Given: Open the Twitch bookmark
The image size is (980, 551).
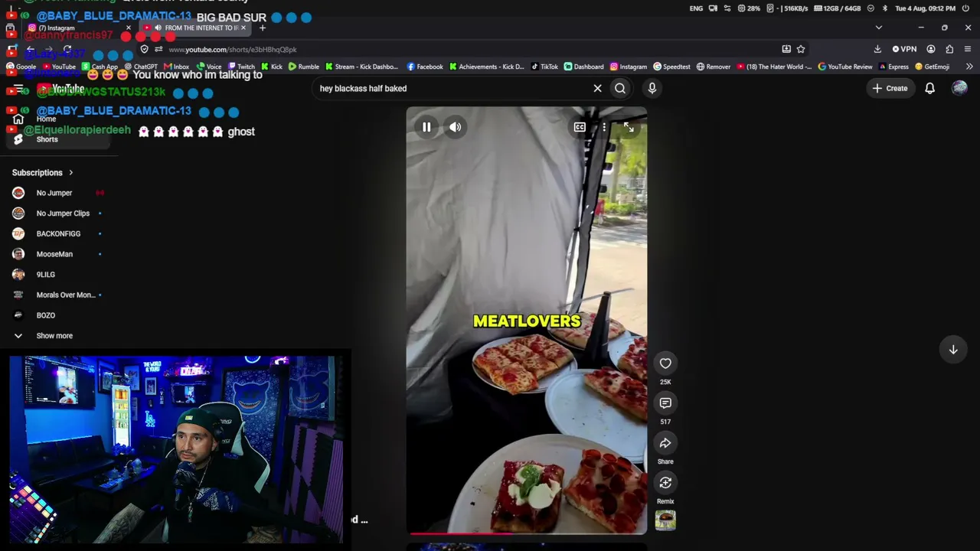Looking at the screenshot, I should coord(241,67).
